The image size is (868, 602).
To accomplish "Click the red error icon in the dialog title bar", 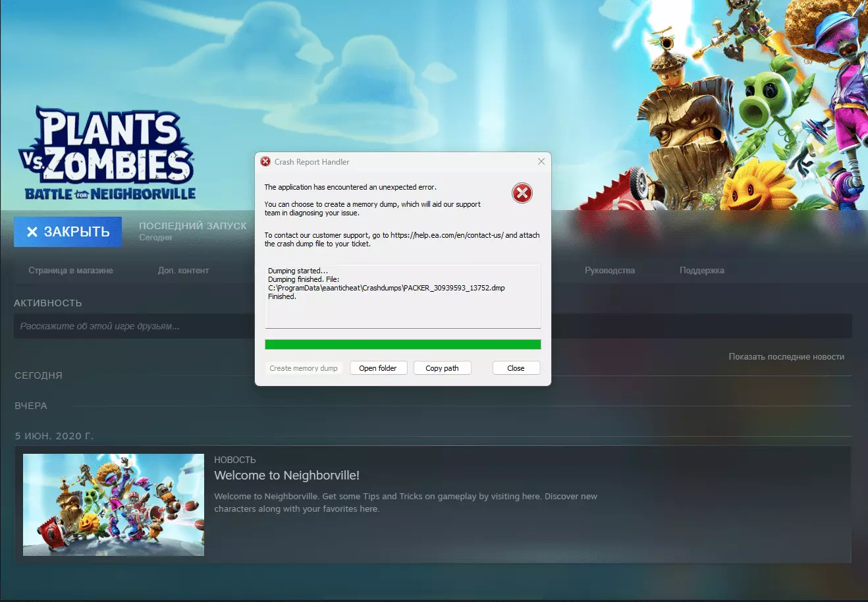I will tap(265, 161).
